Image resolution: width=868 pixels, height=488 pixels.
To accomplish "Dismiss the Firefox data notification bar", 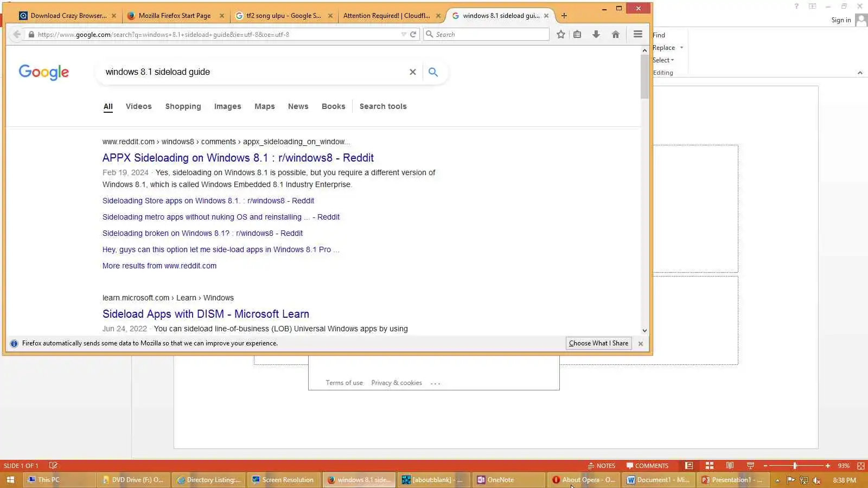I will [x=641, y=343].
